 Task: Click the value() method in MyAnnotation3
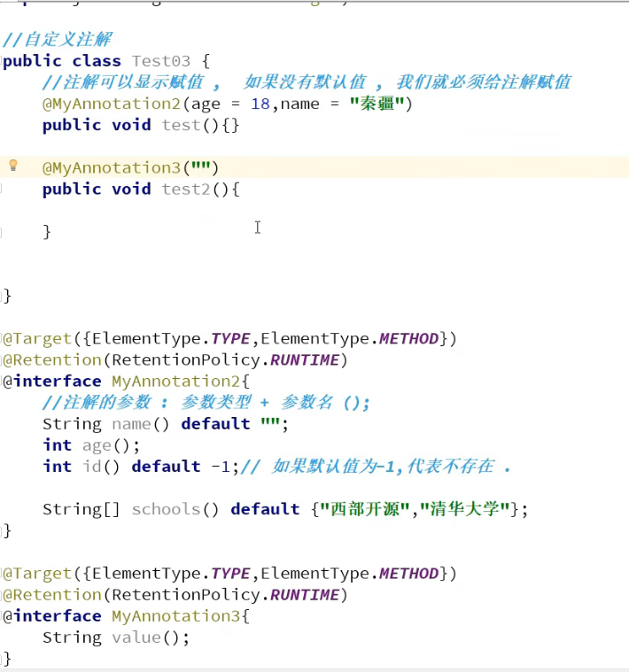[136, 637]
